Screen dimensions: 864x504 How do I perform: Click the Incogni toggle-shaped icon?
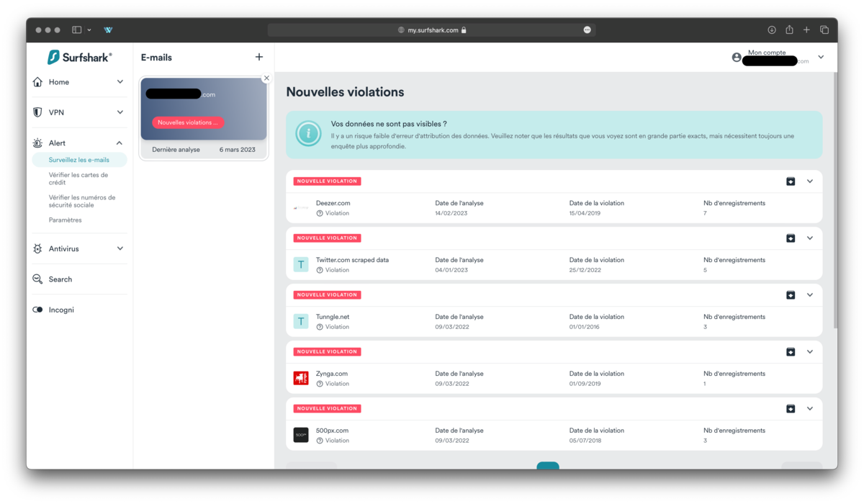point(38,310)
